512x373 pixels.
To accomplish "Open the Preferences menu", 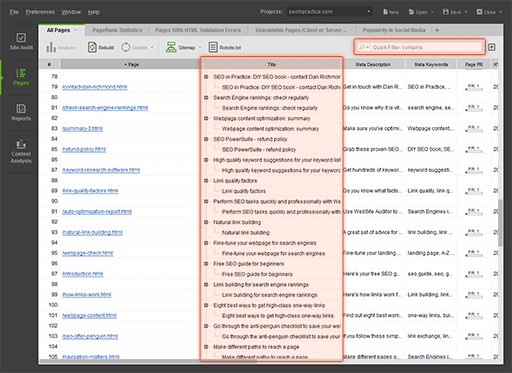I will coord(40,12).
